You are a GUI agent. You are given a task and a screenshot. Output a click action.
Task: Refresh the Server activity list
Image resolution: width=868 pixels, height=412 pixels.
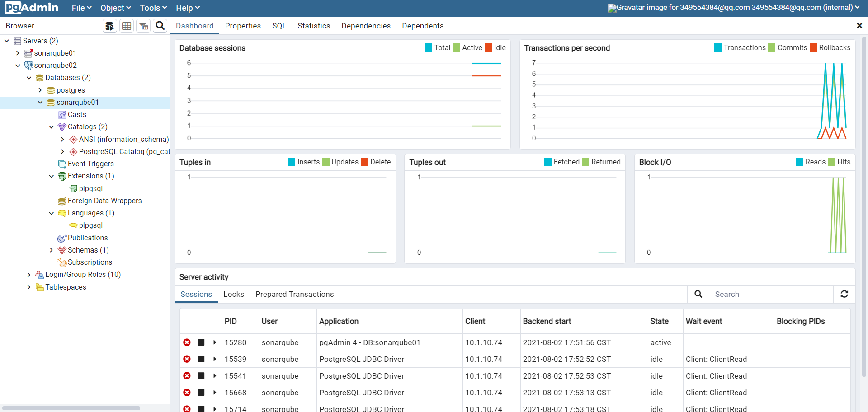pos(844,294)
